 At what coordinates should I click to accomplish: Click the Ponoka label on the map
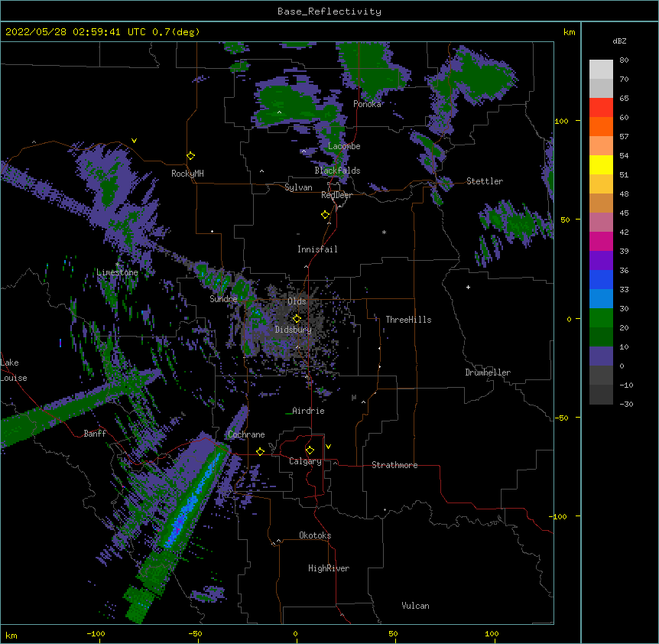tap(367, 104)
